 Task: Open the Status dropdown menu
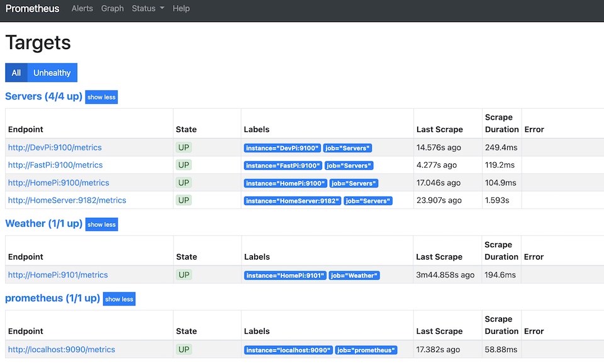tap(148, 8)
